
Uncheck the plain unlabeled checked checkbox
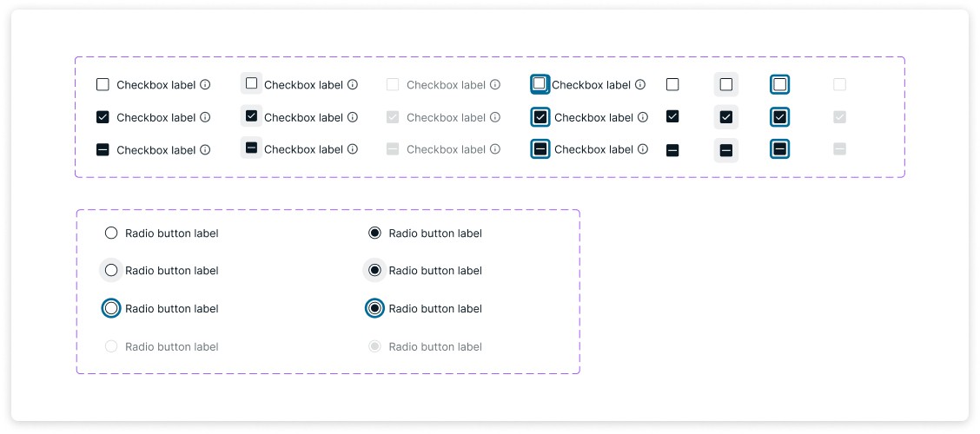[x=672, y=116]
